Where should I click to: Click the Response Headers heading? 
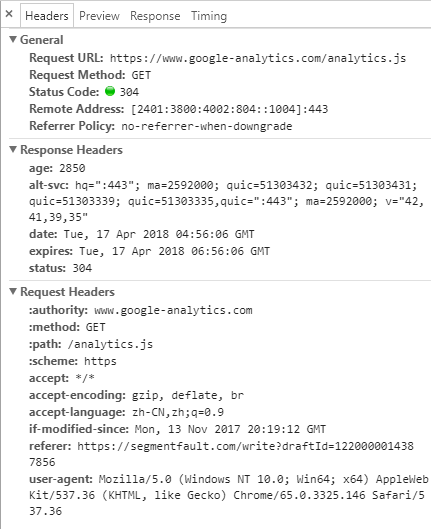tap(71, 150)
